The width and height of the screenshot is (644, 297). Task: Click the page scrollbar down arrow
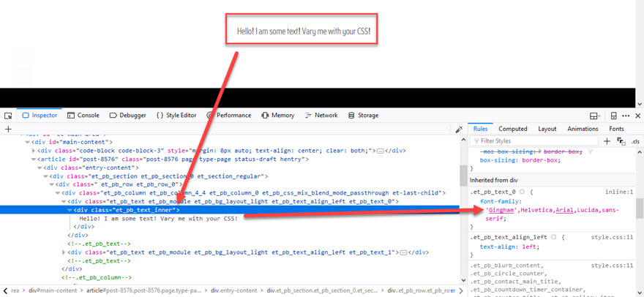coord(639,105)
